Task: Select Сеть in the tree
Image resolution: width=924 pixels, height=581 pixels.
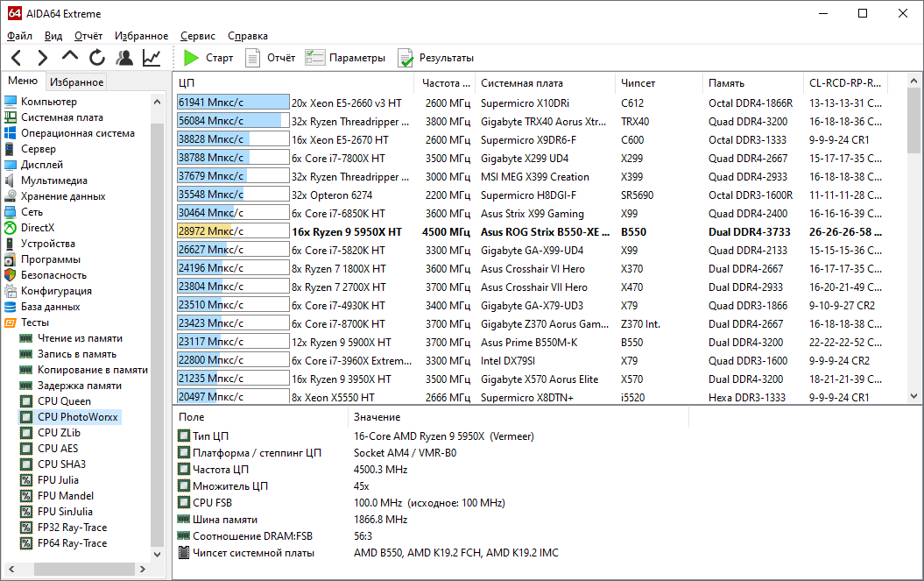Action: tap(32, 212)
